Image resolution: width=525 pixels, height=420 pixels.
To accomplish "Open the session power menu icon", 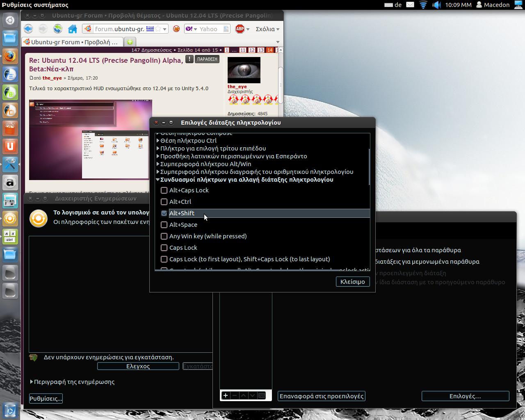I will [518, 5].
